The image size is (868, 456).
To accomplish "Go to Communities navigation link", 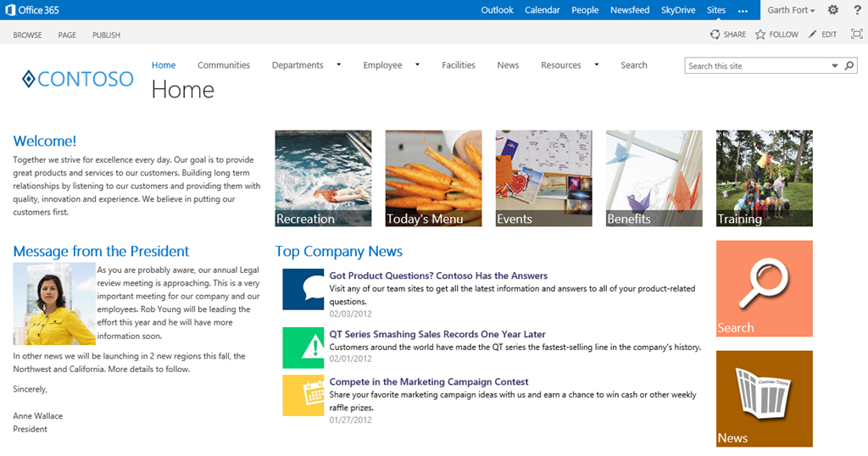I will pyautogui.click(x=224, y=64).
